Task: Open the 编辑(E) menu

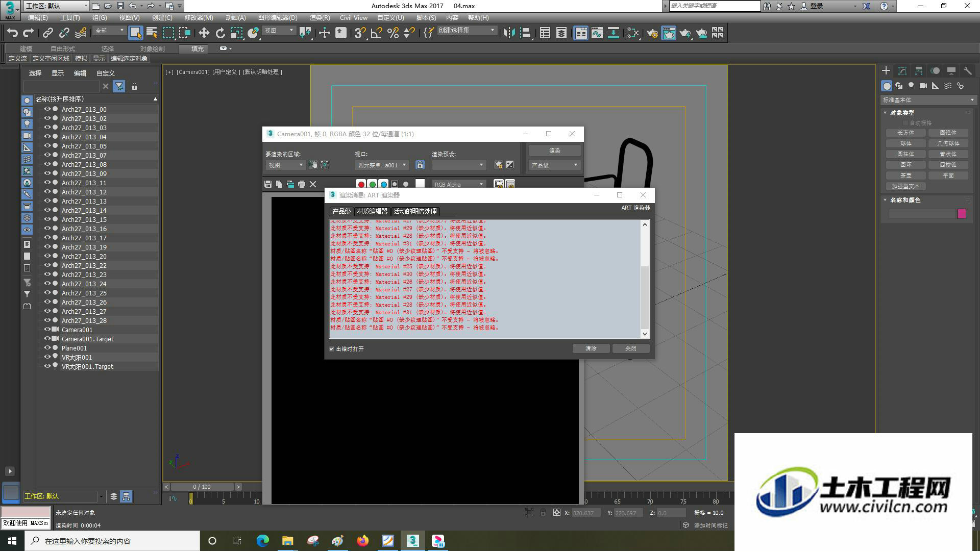Action: [37, 18]
